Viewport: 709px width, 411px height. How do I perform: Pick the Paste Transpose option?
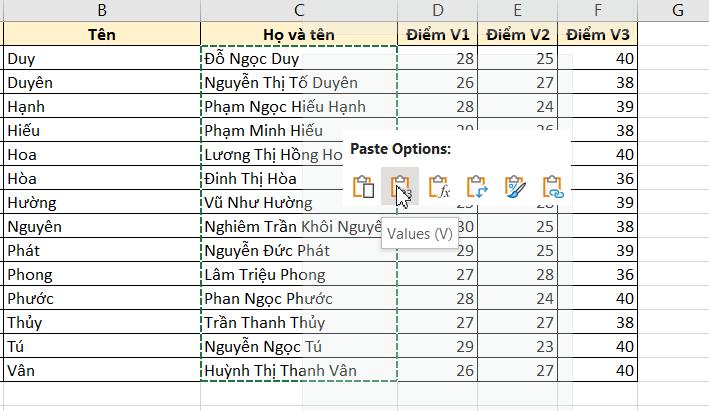[475, 187]
